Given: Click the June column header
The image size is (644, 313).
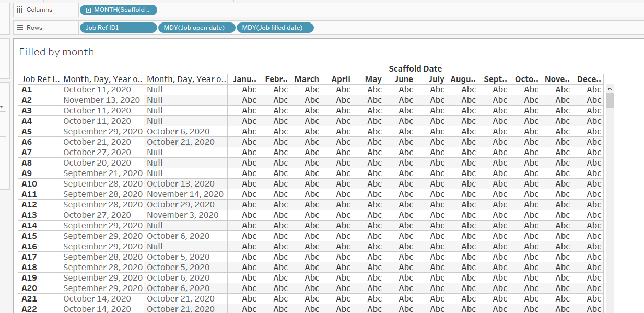Looking at the screenshot, I should pos(404,79).
